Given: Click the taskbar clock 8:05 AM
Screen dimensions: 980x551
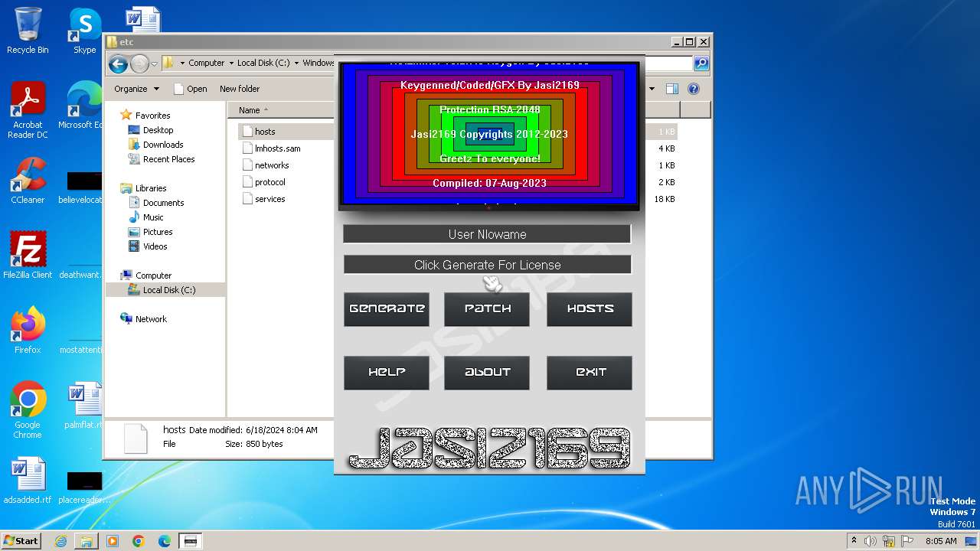Looking at the screenshot, I should pyautogui.click(x=941, y=541).
